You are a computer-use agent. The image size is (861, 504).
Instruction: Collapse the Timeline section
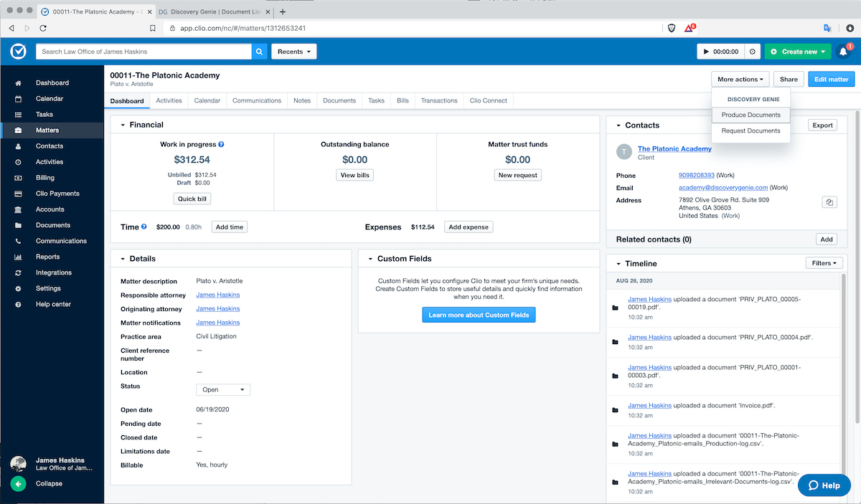coord(618,264)
